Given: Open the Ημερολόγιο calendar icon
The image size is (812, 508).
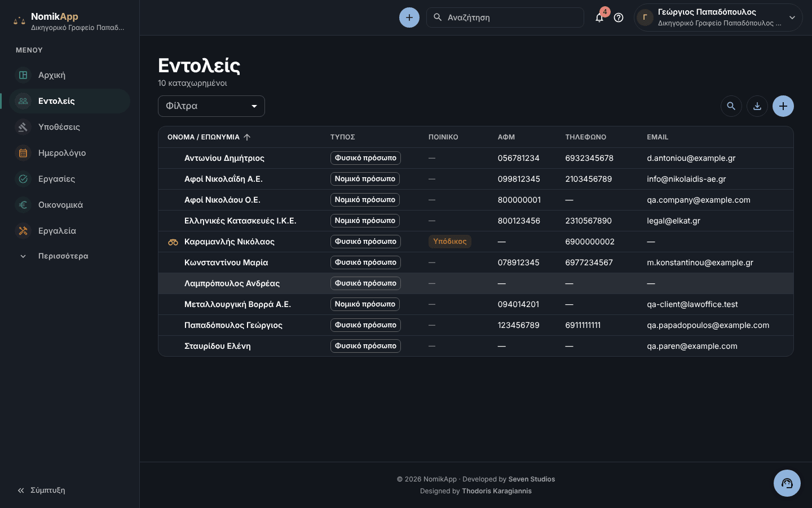Looking at the screenshot, I should click(x=23, y=153).
